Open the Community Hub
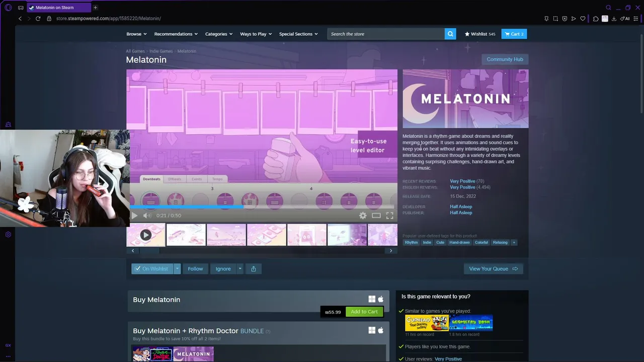This screenshot has width=644, height=362. (505, 59)
